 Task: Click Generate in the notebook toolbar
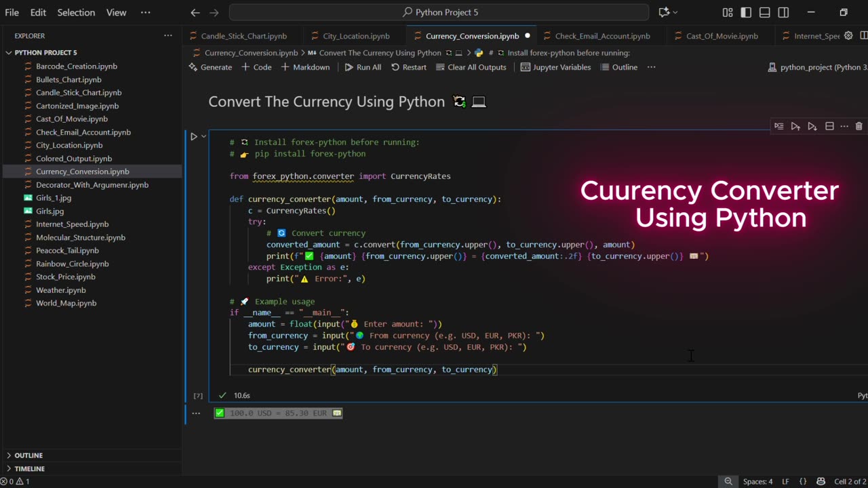pyautogui.click(x=210, y=67)
